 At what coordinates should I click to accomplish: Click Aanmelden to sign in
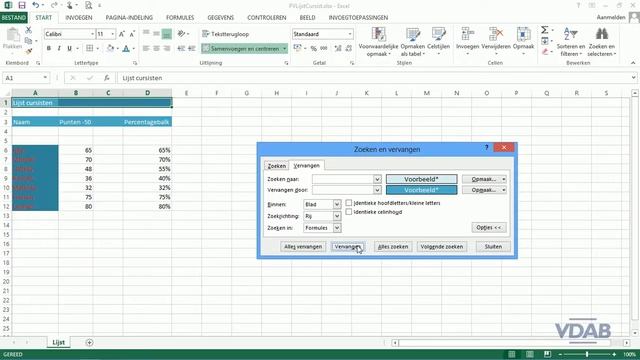611,18
